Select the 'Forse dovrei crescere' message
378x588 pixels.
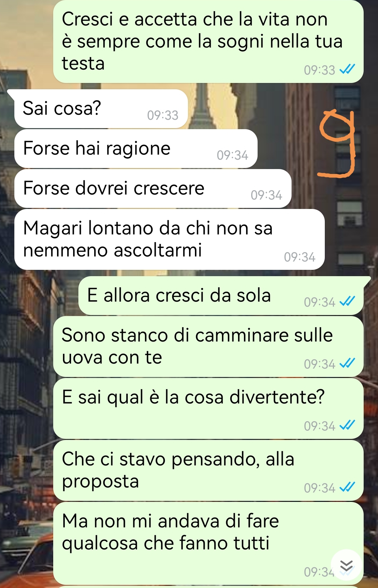tap(153, 189)
